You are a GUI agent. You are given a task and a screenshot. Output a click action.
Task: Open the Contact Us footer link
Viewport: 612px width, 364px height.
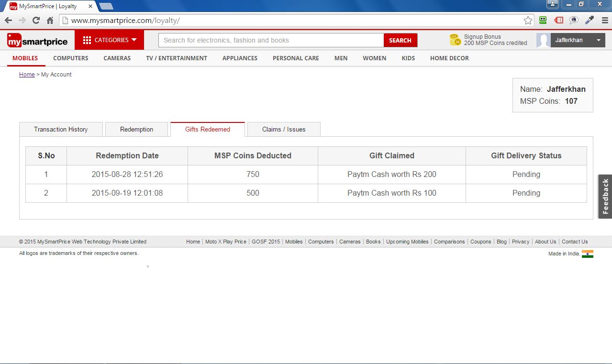[575, 242]
